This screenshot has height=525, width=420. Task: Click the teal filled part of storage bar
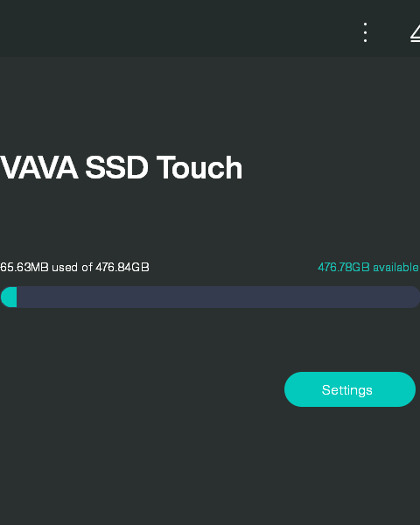coord(9,297)
